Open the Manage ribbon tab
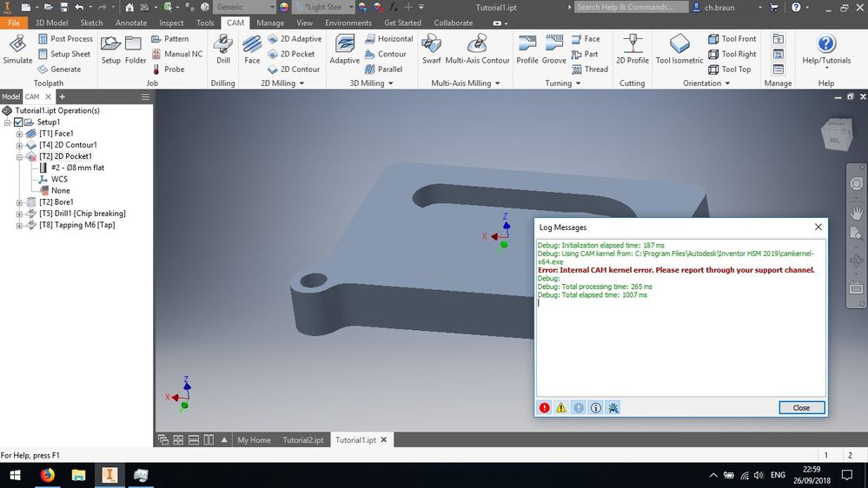 270,23
